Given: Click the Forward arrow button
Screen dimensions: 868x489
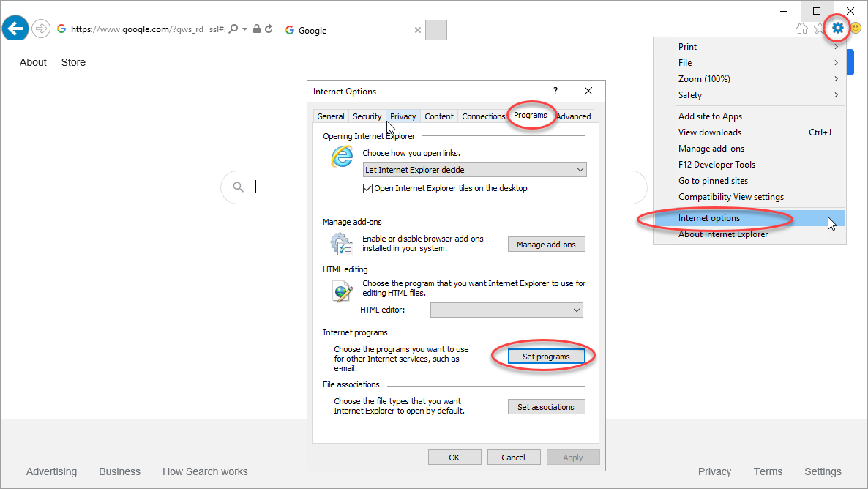Looking at the screenshot, I should [41, 29].
